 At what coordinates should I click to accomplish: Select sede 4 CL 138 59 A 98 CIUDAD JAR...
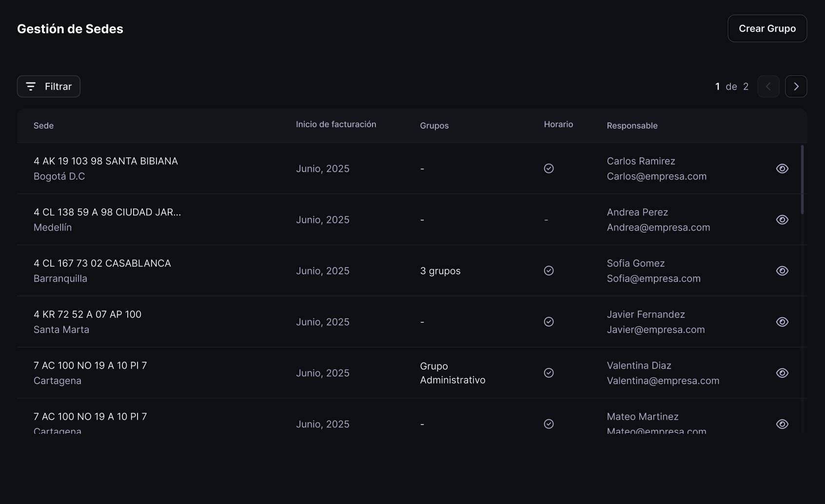(107, 212)
